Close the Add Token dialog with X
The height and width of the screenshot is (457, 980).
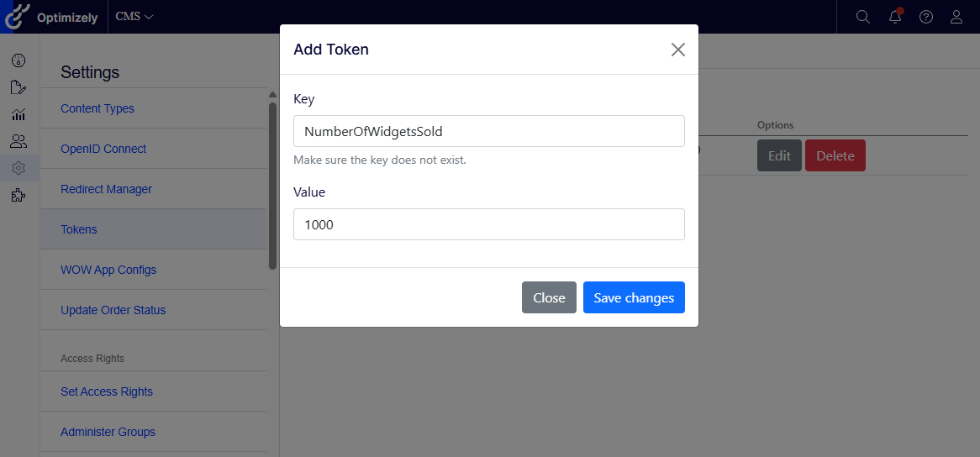coord(678,50)
